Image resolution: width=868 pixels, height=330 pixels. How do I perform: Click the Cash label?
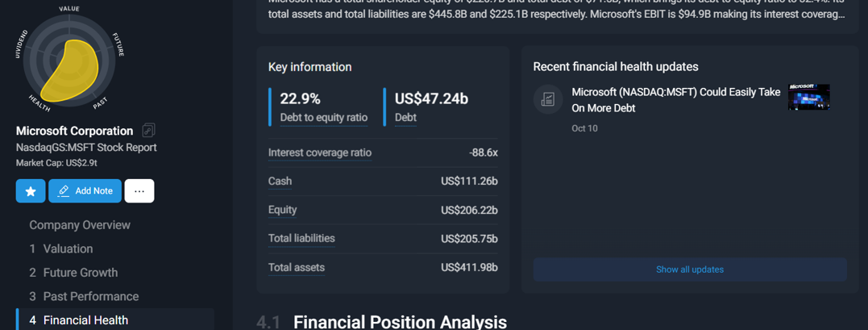280,181
